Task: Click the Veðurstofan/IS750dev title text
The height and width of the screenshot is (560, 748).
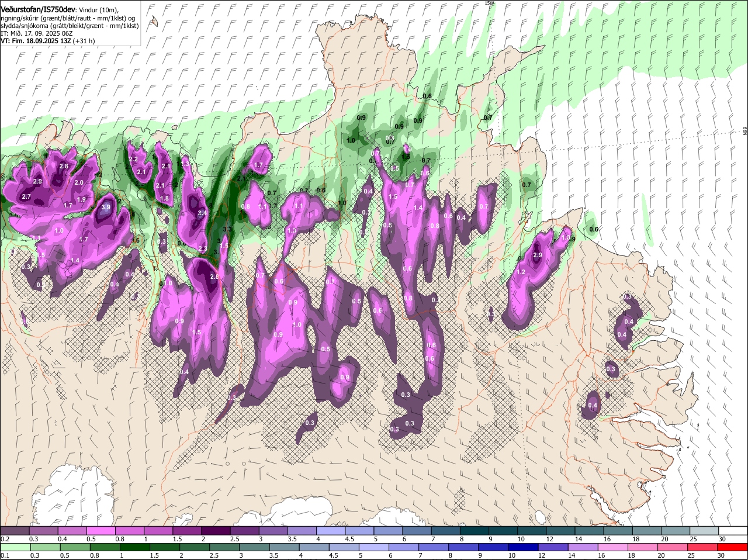Action: (x=38, y=9)
